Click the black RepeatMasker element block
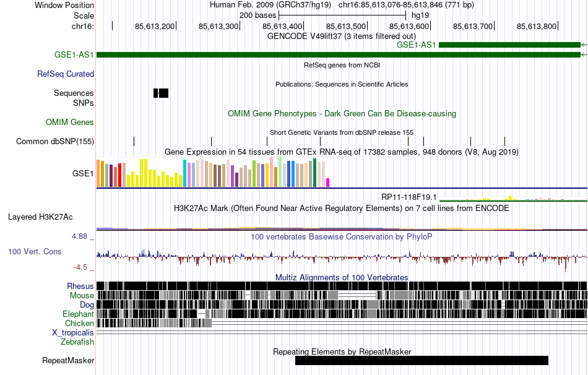 (x=422, y=360)
